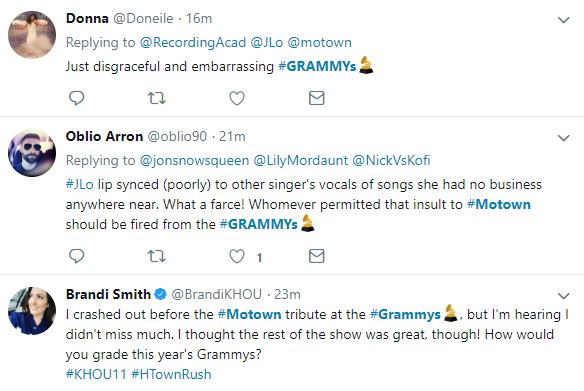Open the @LilyMordaunt mention
Screen dimensions: 584x391
(301, 160)
